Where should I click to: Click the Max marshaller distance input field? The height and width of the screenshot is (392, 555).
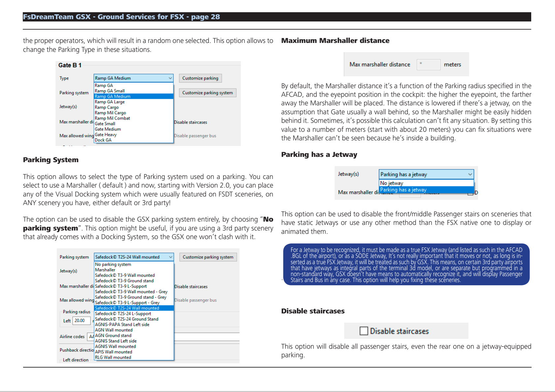(428, 65)
